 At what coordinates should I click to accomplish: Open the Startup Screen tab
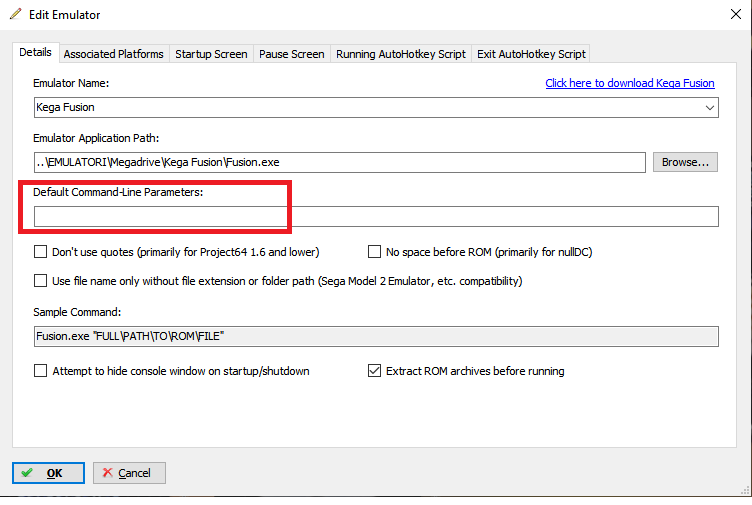click(211, 54)
